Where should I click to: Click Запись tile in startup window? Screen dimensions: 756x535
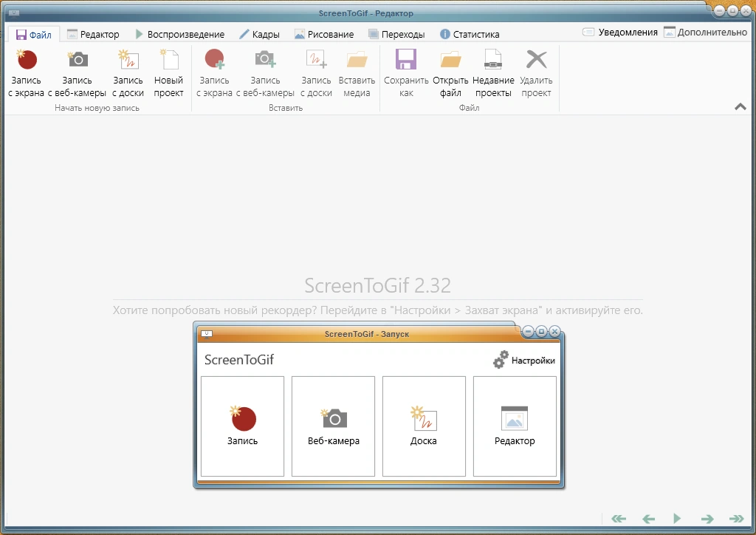[242, 426]
